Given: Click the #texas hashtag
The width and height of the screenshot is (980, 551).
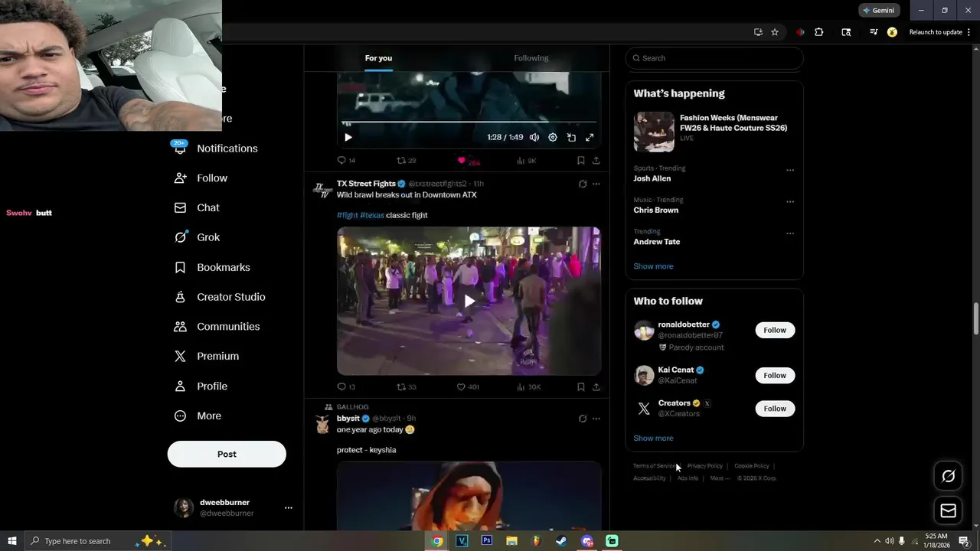Looking at the screenshot, I should click(372, 215).
